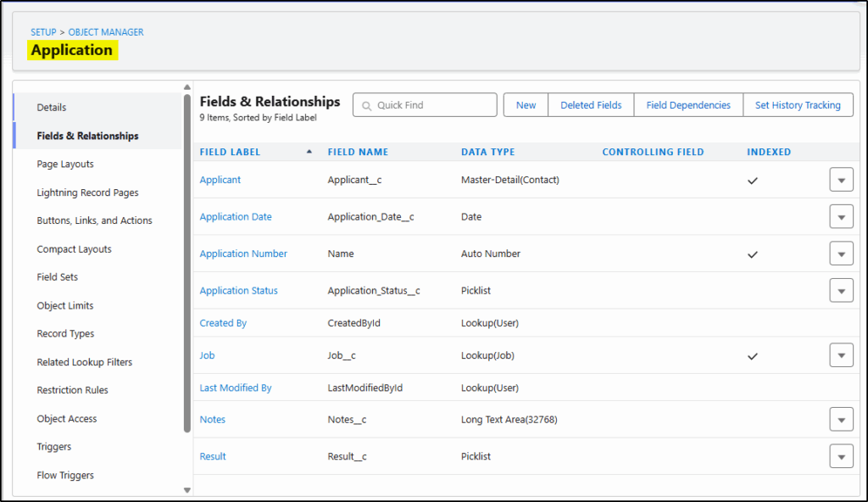
Task: Expand the Result row action menu
Action: (x=841, y=456)
